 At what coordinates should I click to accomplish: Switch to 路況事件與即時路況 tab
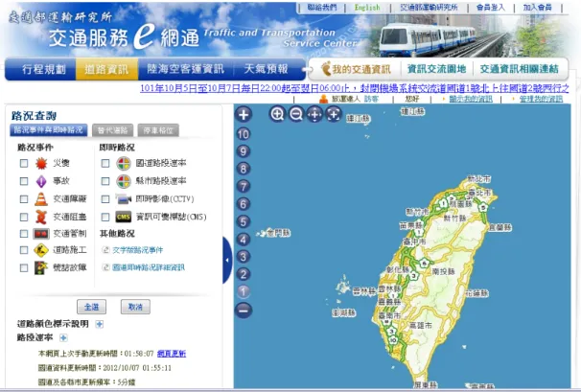(x=49, y=130)
